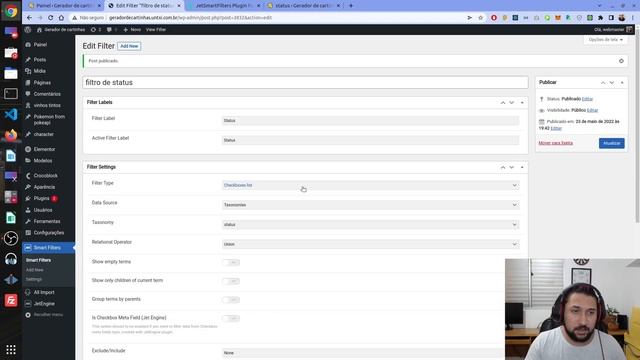
Task: Switch to the status Gerador browser tab
Action: pos(303,6)
